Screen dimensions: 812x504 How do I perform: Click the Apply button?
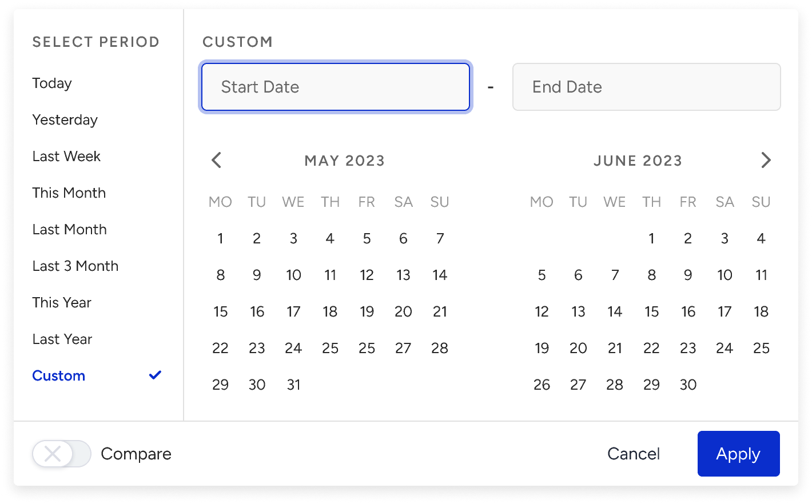click(x=738, y=454)
